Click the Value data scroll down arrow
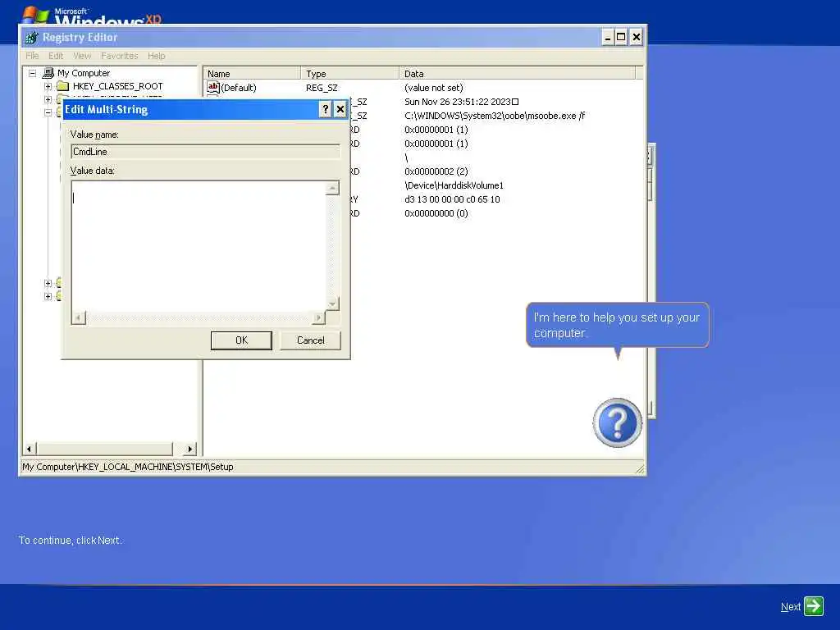Image resolution: width=840 pixels, height=630 pixels. coord(333,304)
